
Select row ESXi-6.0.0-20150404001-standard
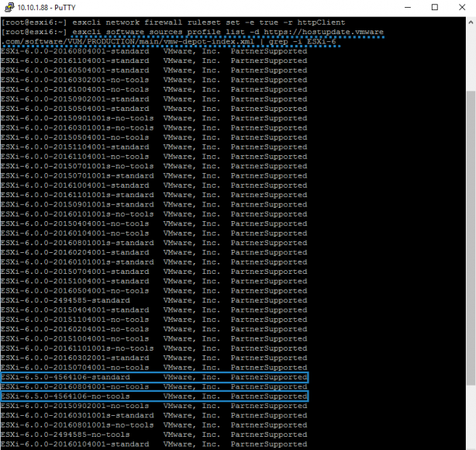(154, 310)
